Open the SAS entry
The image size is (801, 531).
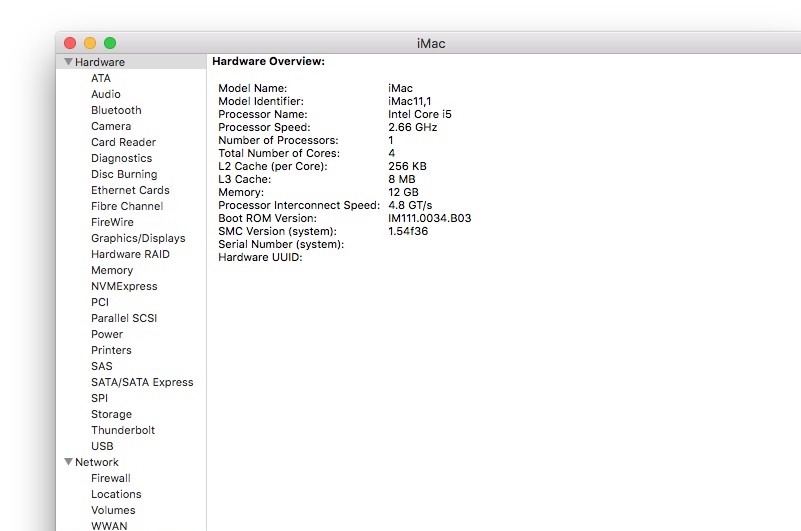(102, 366)
